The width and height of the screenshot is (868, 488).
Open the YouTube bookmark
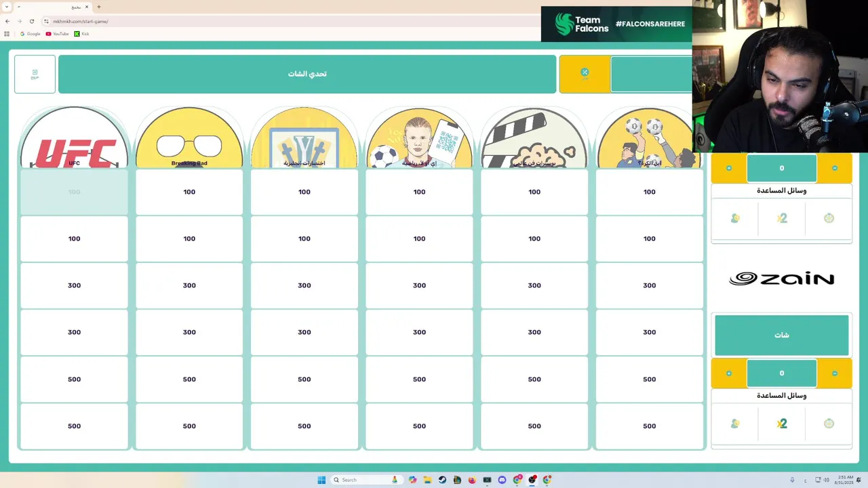tap(58, 34)
